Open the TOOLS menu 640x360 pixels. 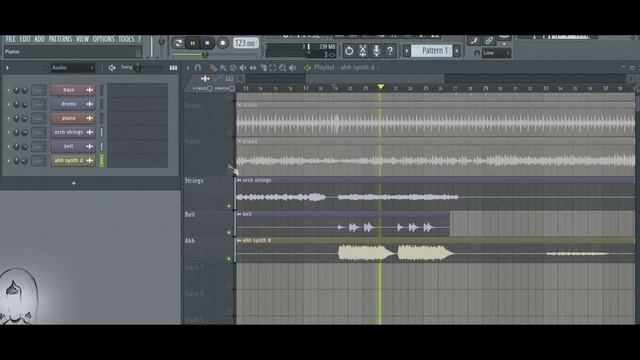coord(126,39)
